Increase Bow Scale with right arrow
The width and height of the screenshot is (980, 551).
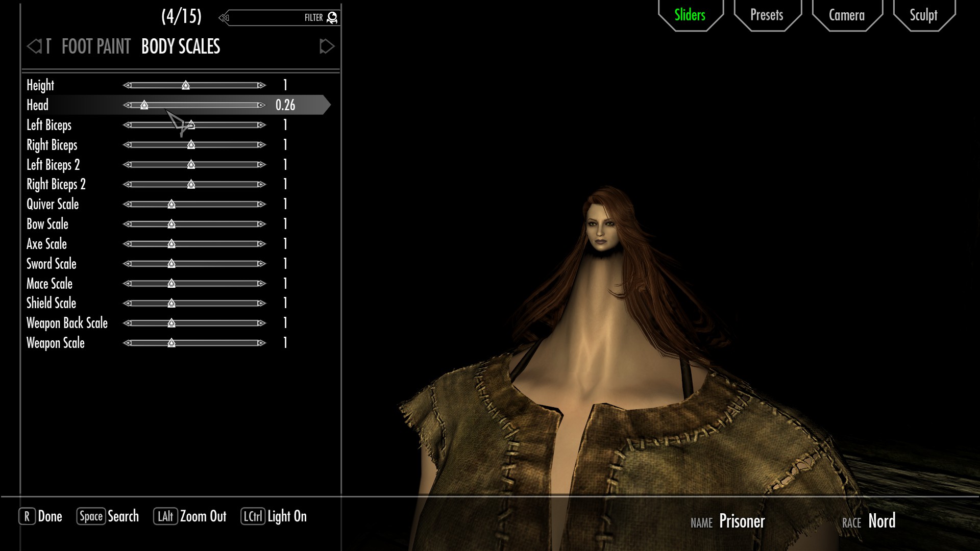point(261,224)
